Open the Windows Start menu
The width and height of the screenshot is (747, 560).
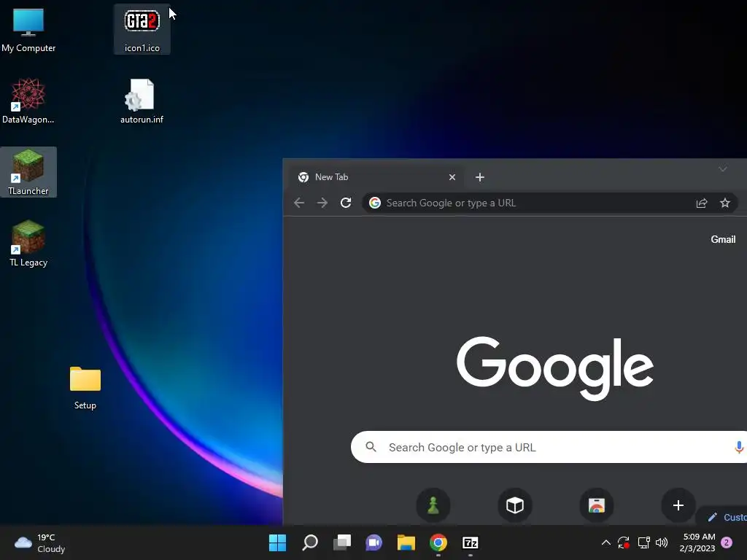click(278, 542)
